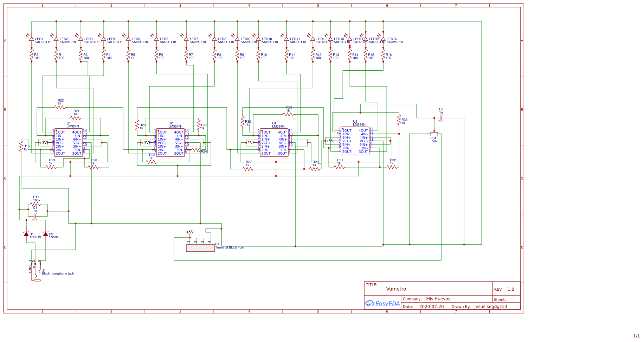
Task: Select the C2 1u capacitor symbol
Action: (441, 118)
